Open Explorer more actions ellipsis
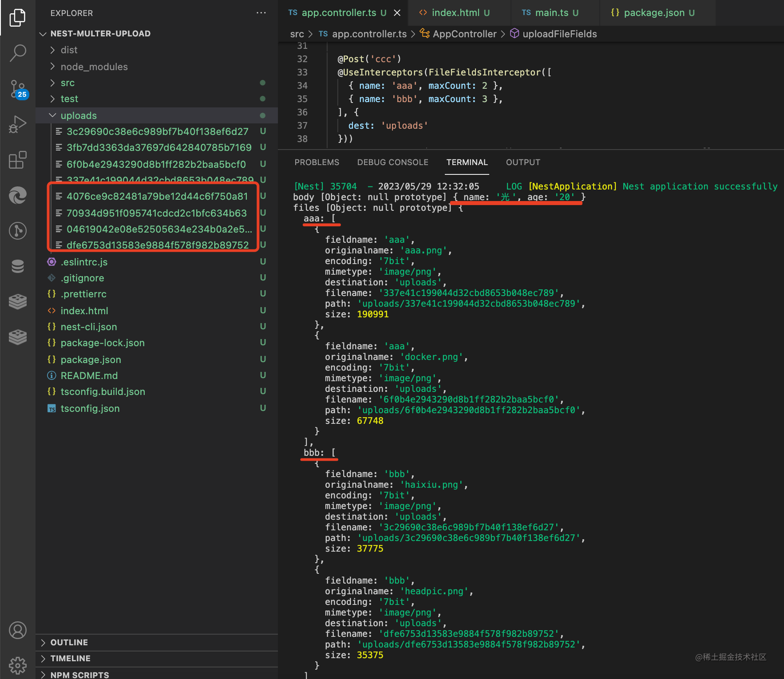 click(261, 13)
